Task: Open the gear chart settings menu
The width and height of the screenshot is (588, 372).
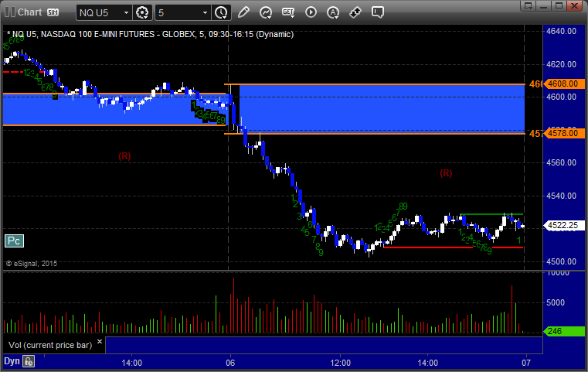Action: (x=142, y=13)
